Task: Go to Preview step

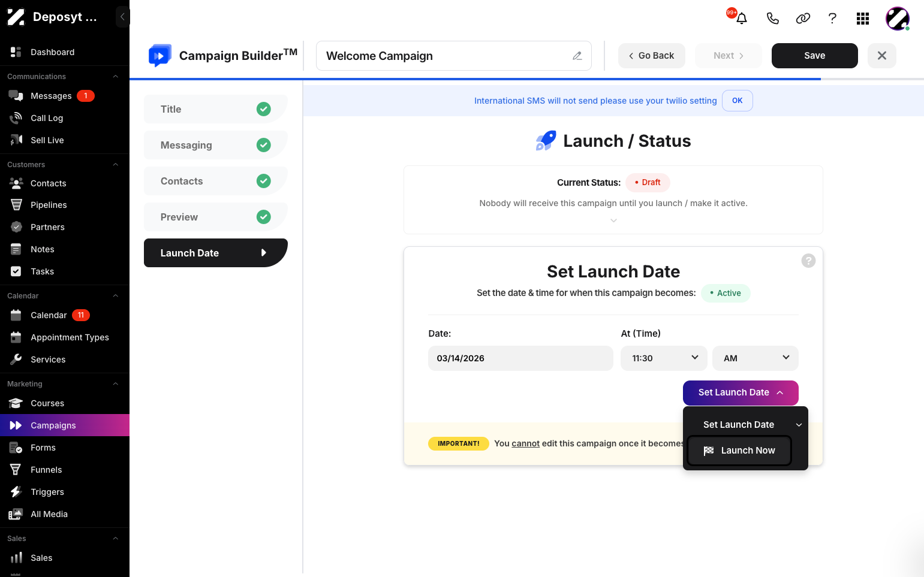Action: click(x=216, y=217)
